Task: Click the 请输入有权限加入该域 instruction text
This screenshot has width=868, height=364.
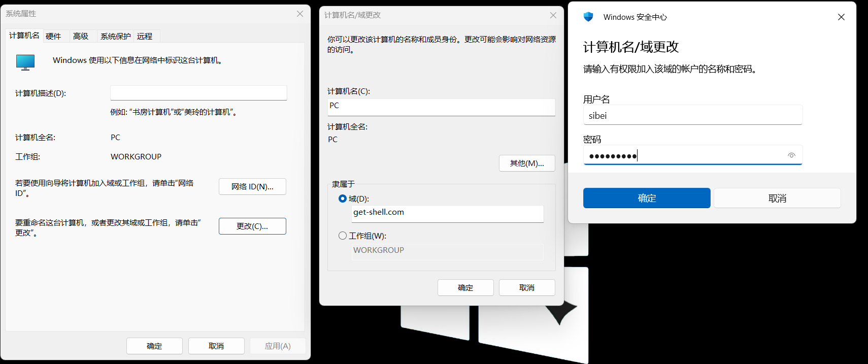Action: pyautogui.click(x=670, y=69)
